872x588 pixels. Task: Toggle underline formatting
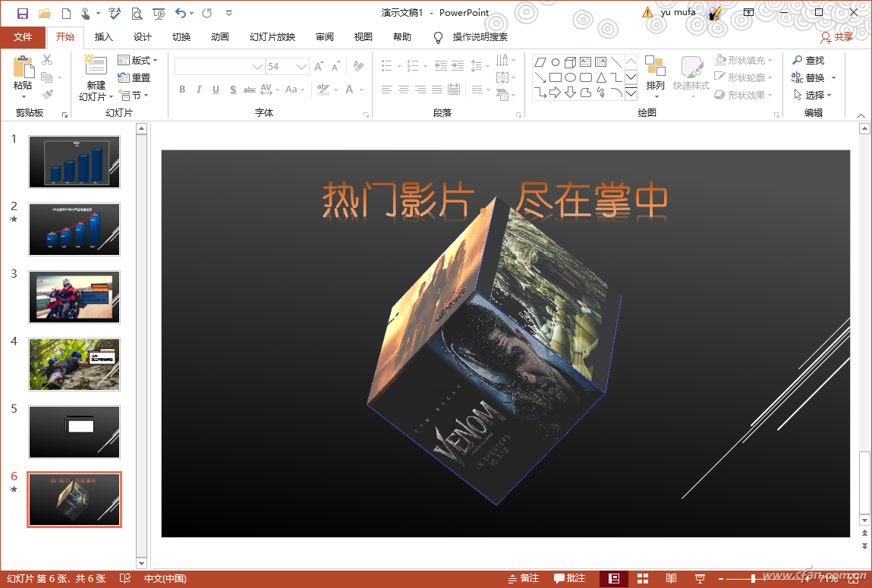(216, 90)
